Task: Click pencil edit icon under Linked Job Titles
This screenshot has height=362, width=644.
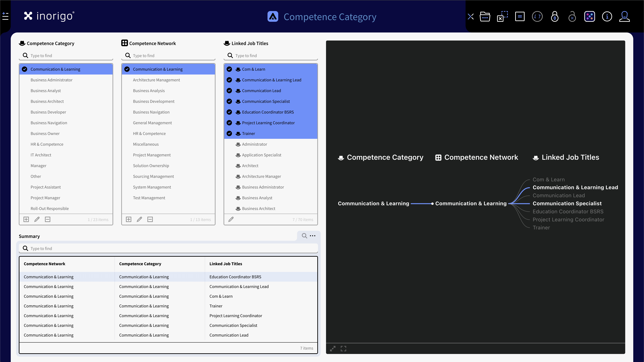Action: 231,220
